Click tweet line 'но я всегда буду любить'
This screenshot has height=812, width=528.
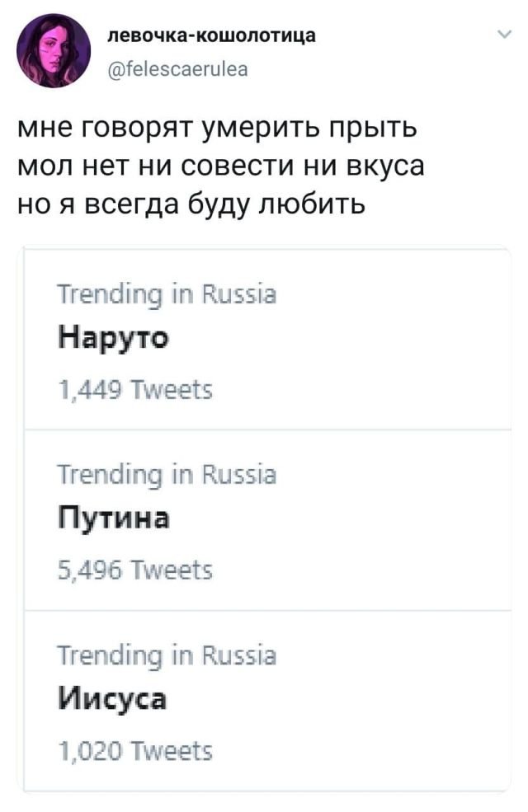[x=191, y=201]
